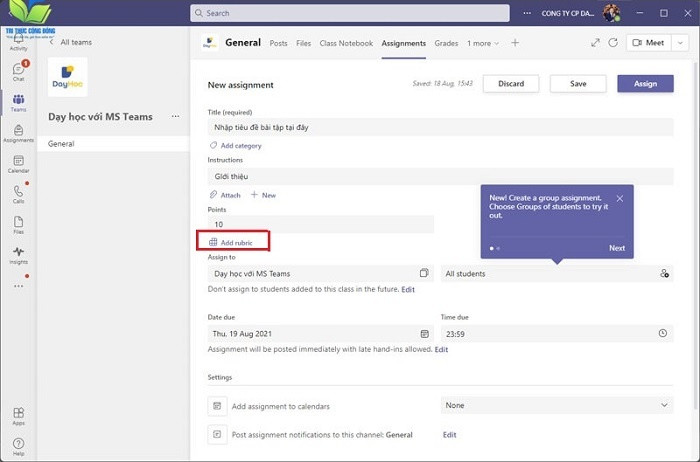The image size is (700, 462).
Task: Open the title bar settings ellipsis
Action: click(x=527, y=13)
